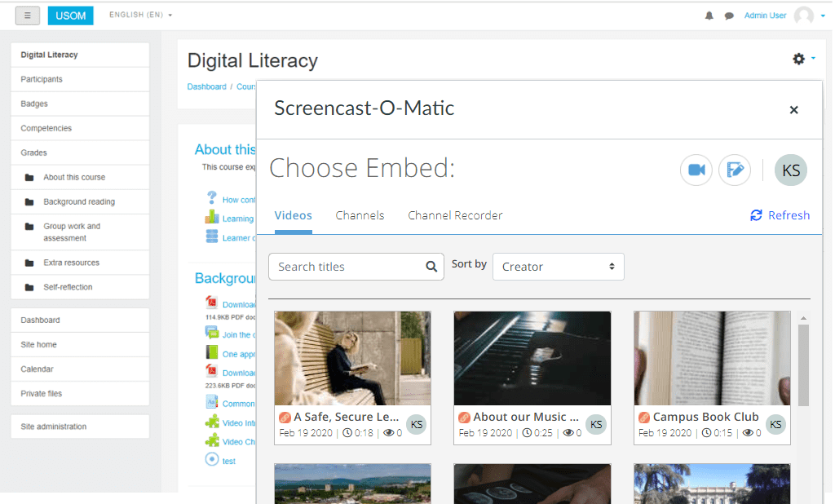This screenshot has width=835, height=504.
Task: Click the scrollbar up arrow in the video list
Action: (x=803, y=318)
